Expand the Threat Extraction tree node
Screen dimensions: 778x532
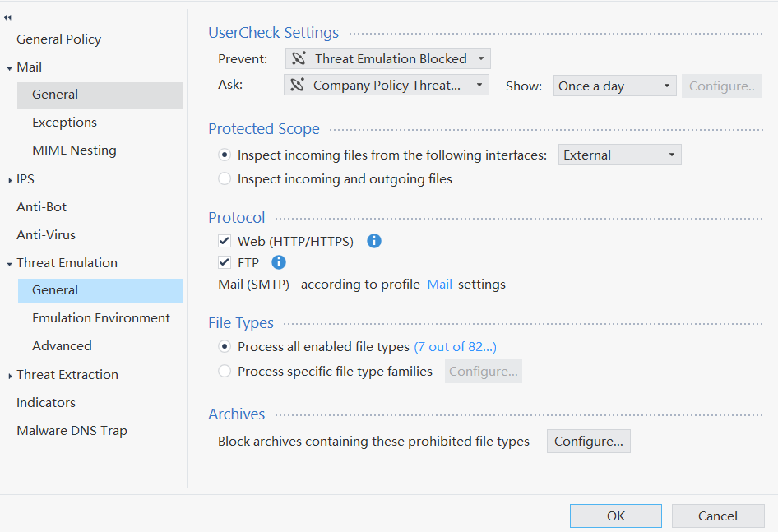pyautogui.click(x=10, y=375)
